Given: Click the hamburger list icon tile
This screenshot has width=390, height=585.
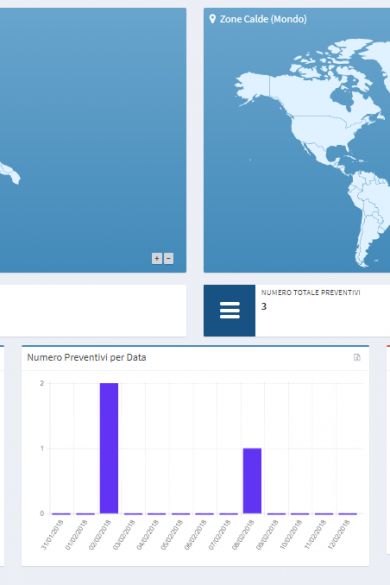Looking at the screenshot, I should coord(230,310).
